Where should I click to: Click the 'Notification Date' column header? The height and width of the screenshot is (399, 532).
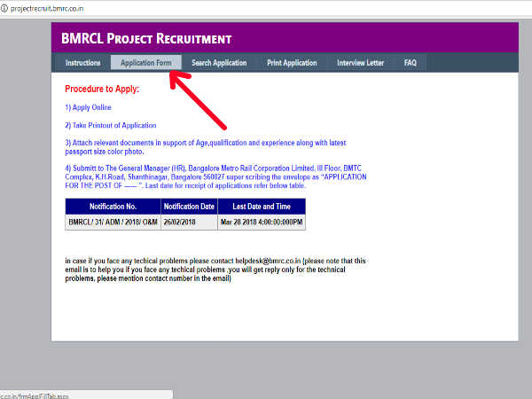[x=189, y=207]
